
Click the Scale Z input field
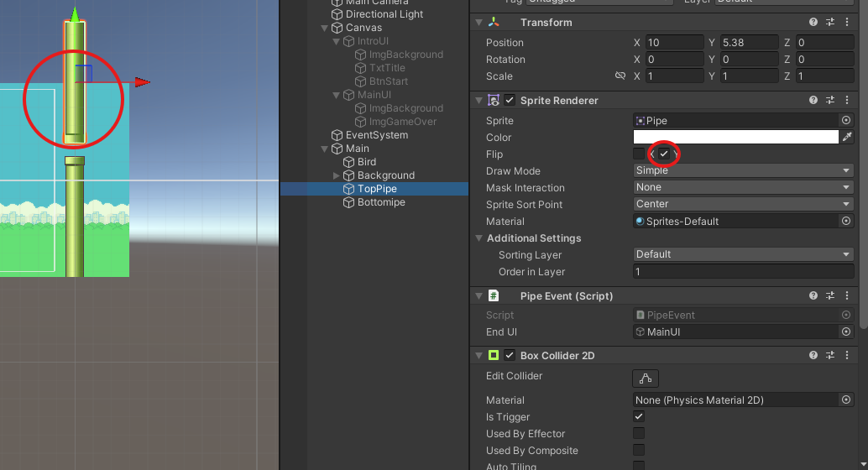pyautogui.click(x=825, y=76)
